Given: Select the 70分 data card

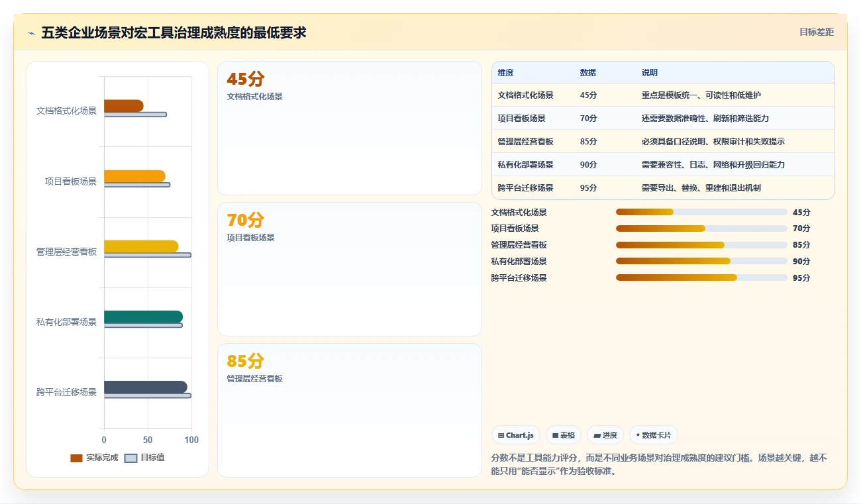Looking at the screenshot, I should point(349,269).
